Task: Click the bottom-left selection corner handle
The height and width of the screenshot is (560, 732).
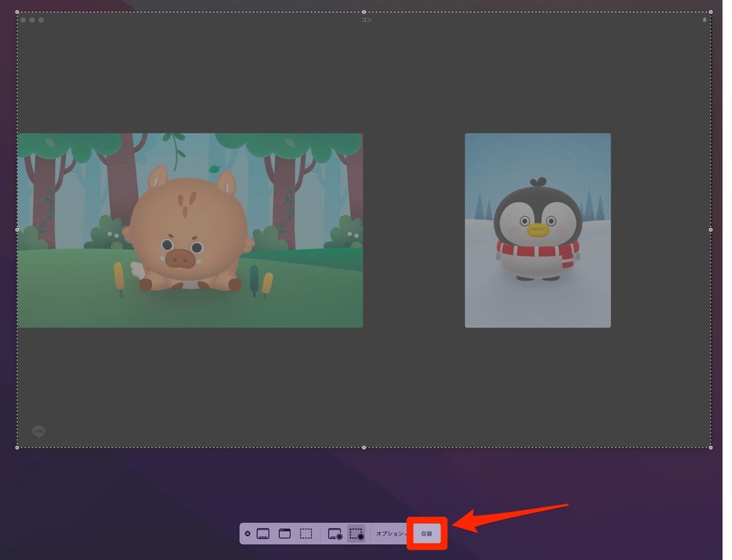Action: [x=17, y=448]
